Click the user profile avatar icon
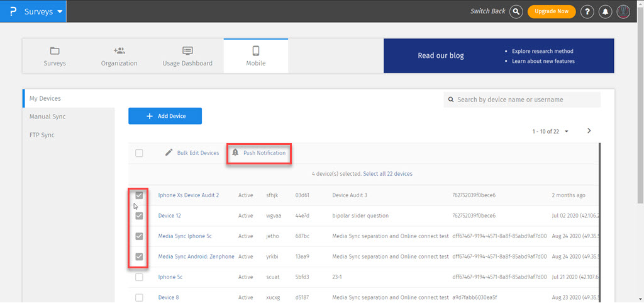The image size is (644, 303). point(623,11)
